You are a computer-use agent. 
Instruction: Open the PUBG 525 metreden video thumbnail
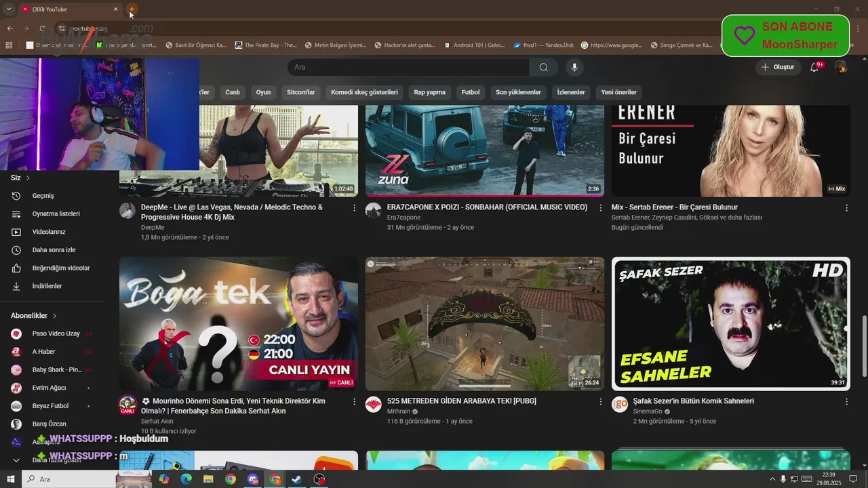[485, 324]
